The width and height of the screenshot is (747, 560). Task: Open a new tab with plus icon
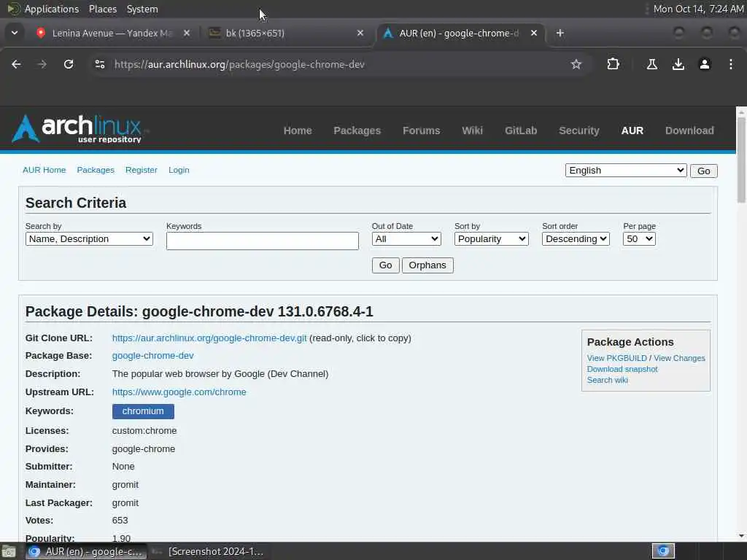pyautogui.click(x=560, y=33)
